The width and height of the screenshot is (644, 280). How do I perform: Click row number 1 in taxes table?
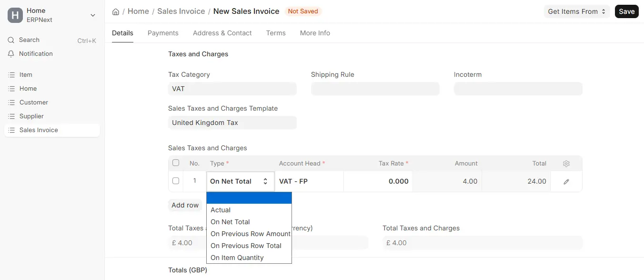tap(194, 181)
